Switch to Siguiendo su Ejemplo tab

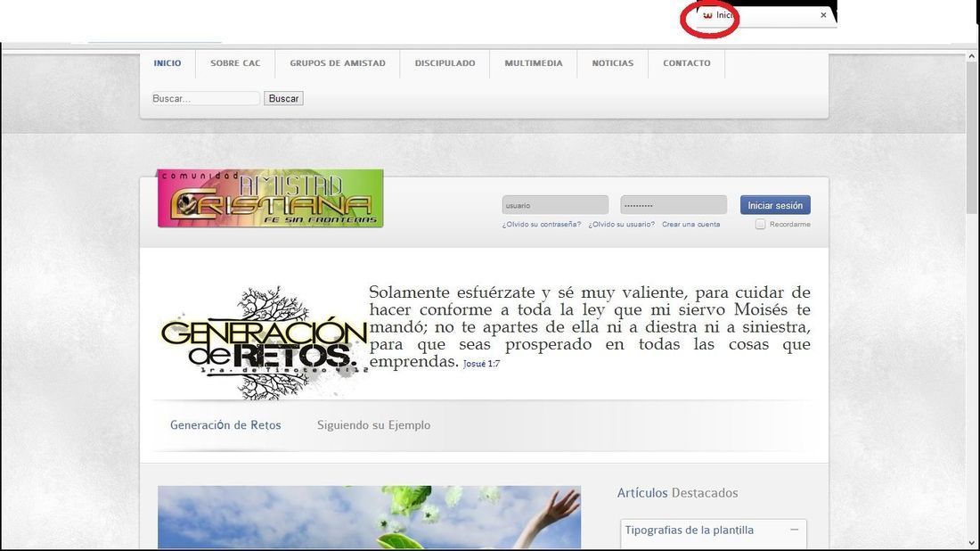point(374,425)
